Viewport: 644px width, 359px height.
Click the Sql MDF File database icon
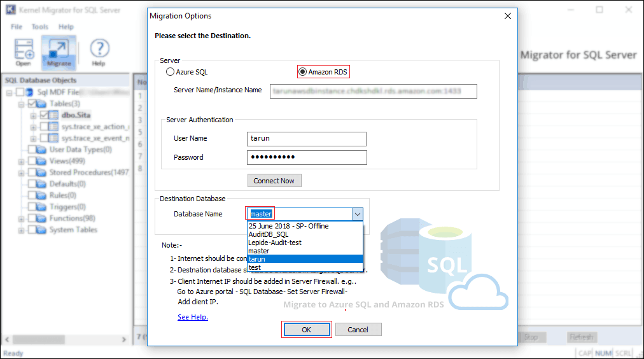tap(29, 92)
